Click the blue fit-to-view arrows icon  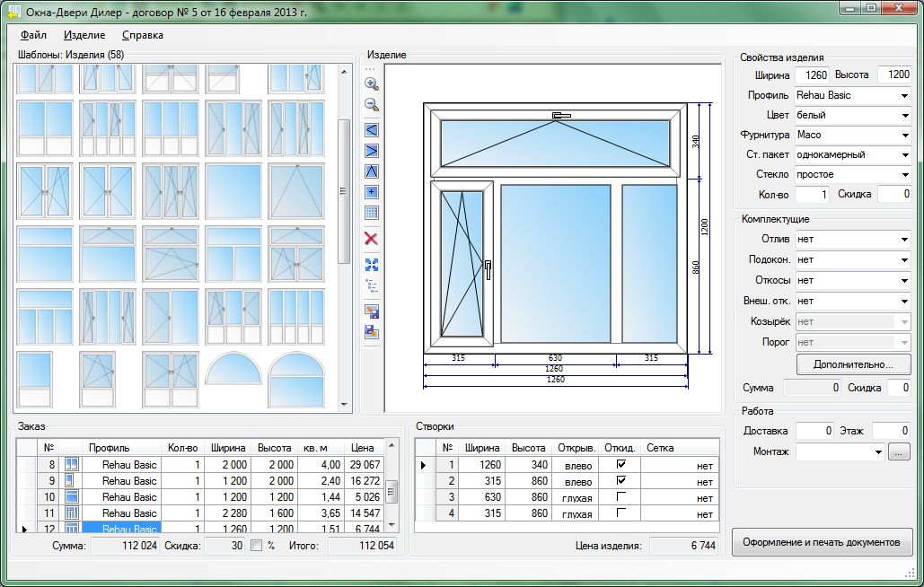click(x=372, y=265)
